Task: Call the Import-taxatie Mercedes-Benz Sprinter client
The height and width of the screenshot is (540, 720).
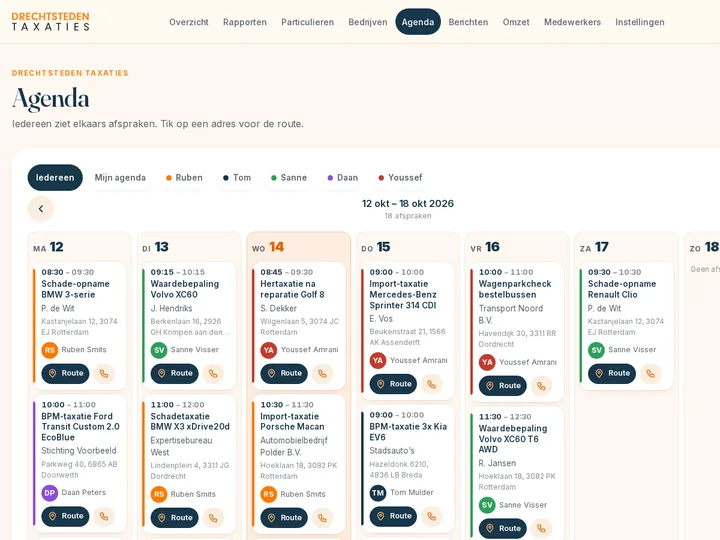Action: pyautogui.click(x=432, y=384)
